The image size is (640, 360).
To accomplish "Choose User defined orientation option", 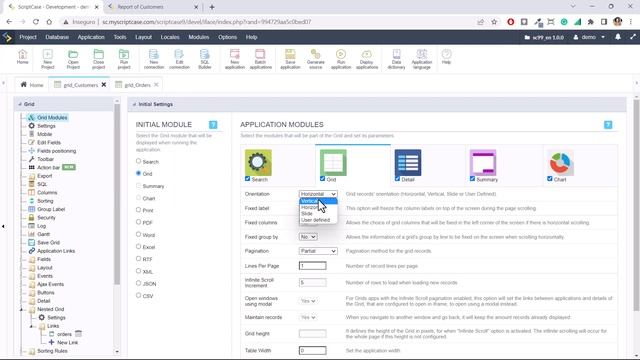I will coord(318,220).
